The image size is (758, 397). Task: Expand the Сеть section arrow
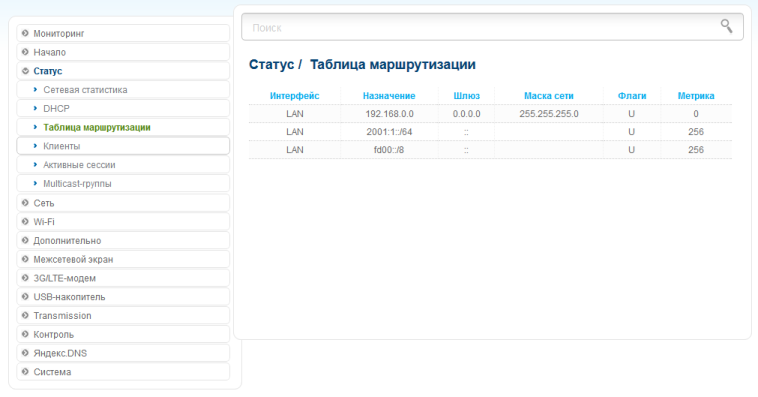point(25,203)
